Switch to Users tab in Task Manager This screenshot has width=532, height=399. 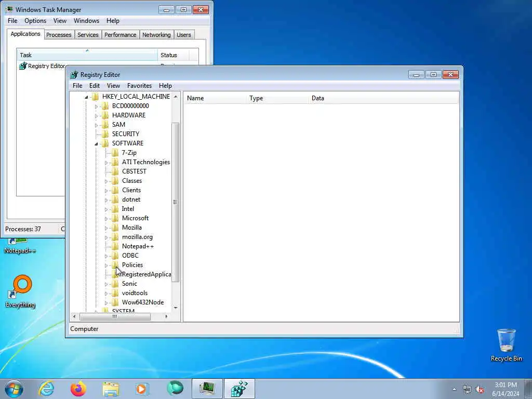183,35
